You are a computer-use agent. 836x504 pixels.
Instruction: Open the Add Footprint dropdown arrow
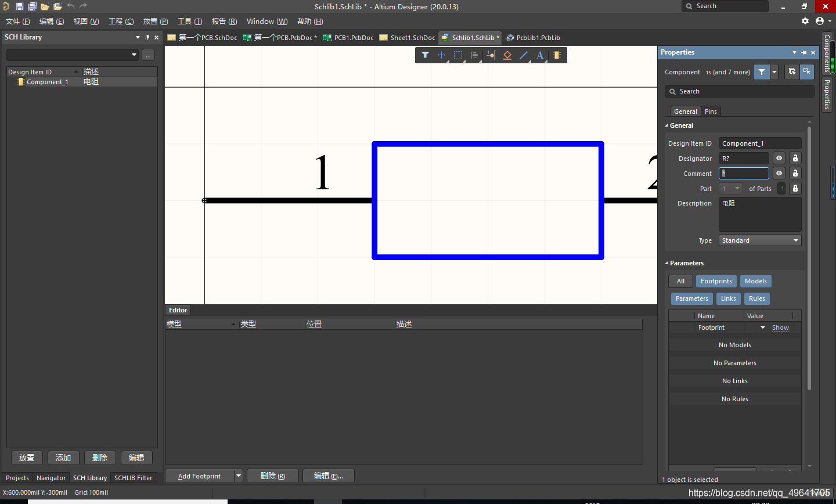238,476
